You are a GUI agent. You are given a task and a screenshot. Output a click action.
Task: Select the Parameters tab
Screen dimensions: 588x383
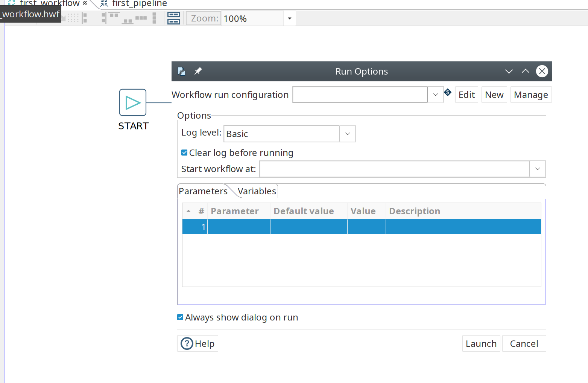tap(203, 191)
